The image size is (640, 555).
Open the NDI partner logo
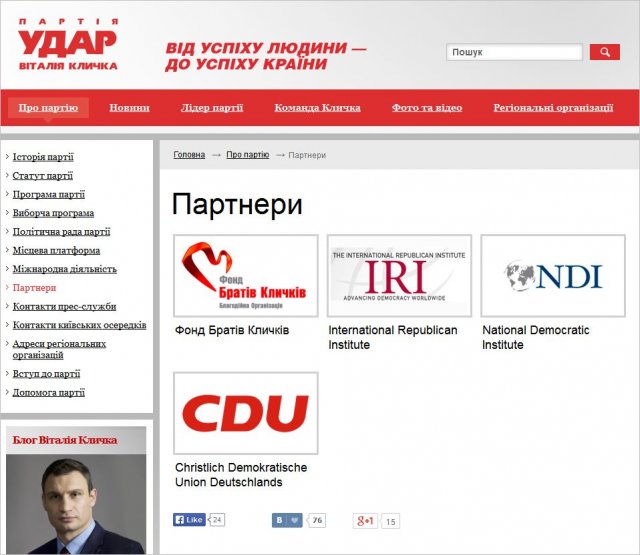pyautogui.click(x=553, y=276)
